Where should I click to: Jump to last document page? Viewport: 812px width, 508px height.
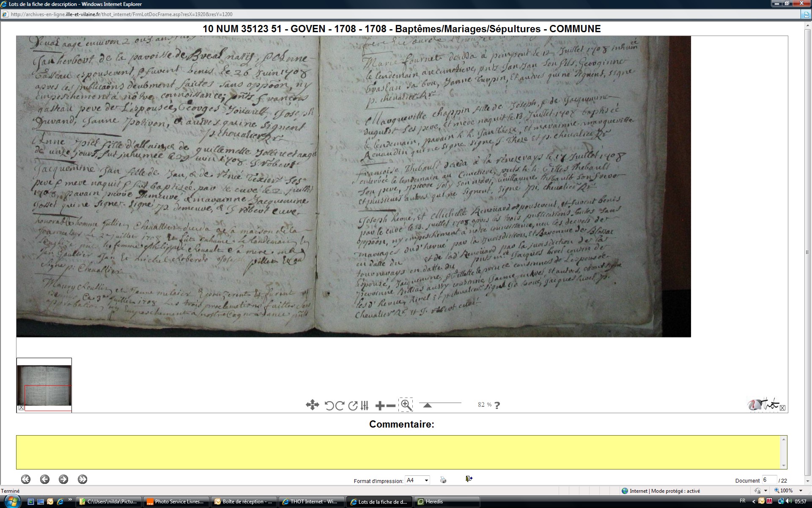[82, 479]
